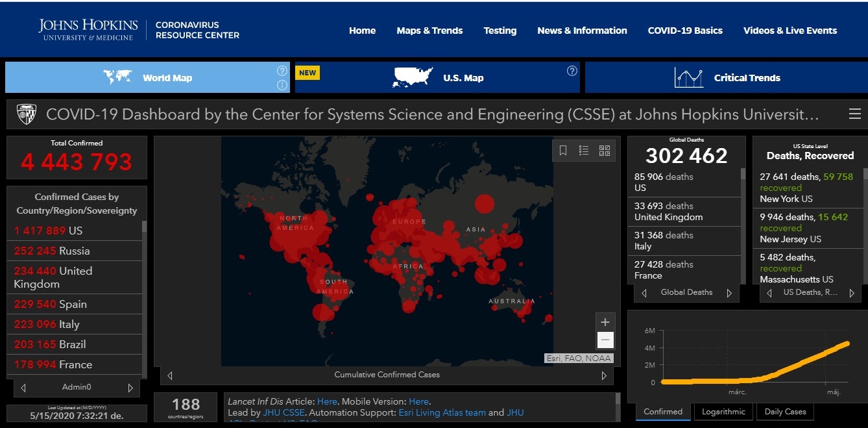Open the Maps & Trends menu
The height and width of the screenshot is (428, 868).
429,31
